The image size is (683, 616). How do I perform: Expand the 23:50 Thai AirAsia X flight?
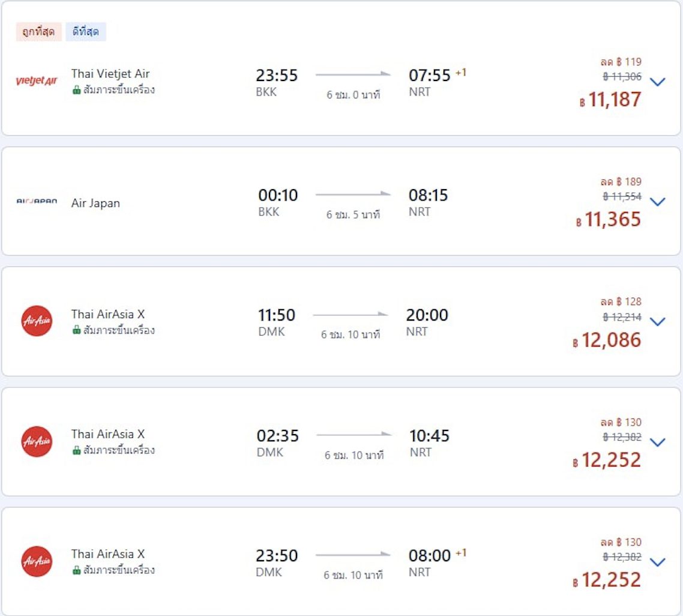(x=658, y=563)
